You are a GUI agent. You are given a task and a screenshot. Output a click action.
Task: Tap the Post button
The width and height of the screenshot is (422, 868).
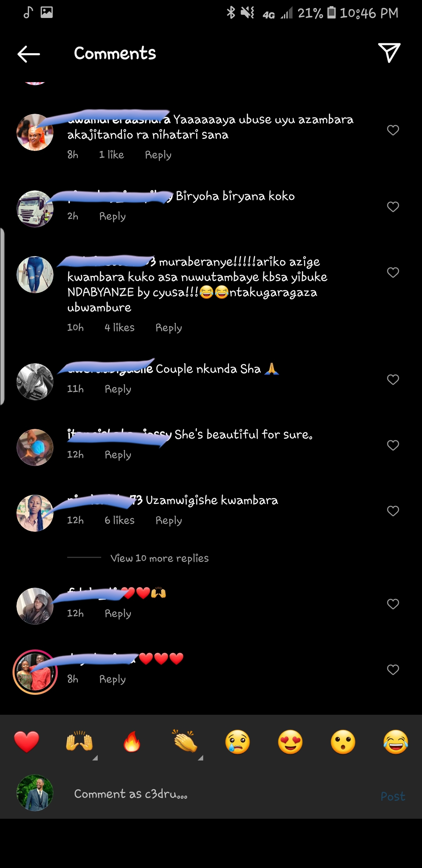click(393, 796)
